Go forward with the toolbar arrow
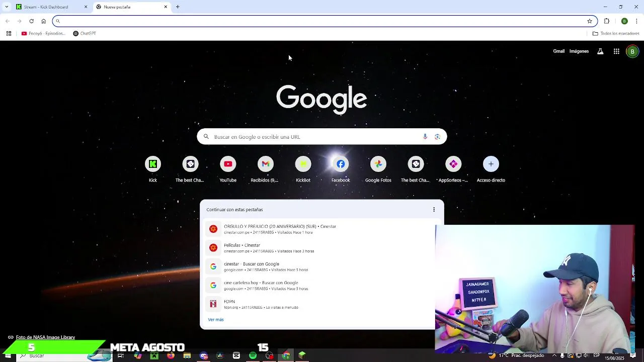 point(19,21)
